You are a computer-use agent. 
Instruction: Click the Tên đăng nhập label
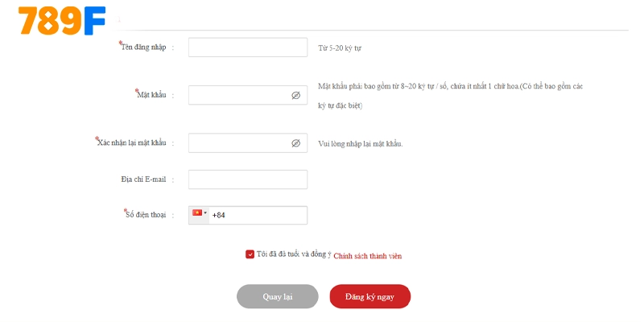click(x=143, y=47)
